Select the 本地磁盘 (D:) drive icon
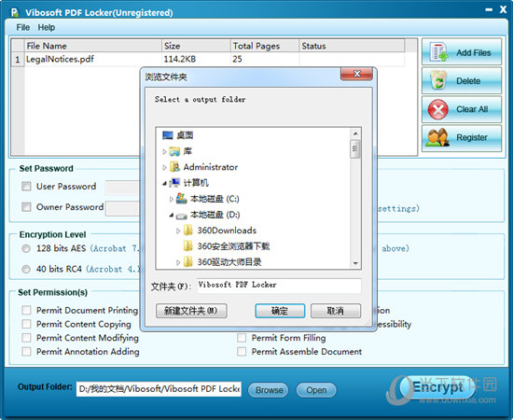The height and width of the screenshot is (420, 513). click(x=182, y=216)
